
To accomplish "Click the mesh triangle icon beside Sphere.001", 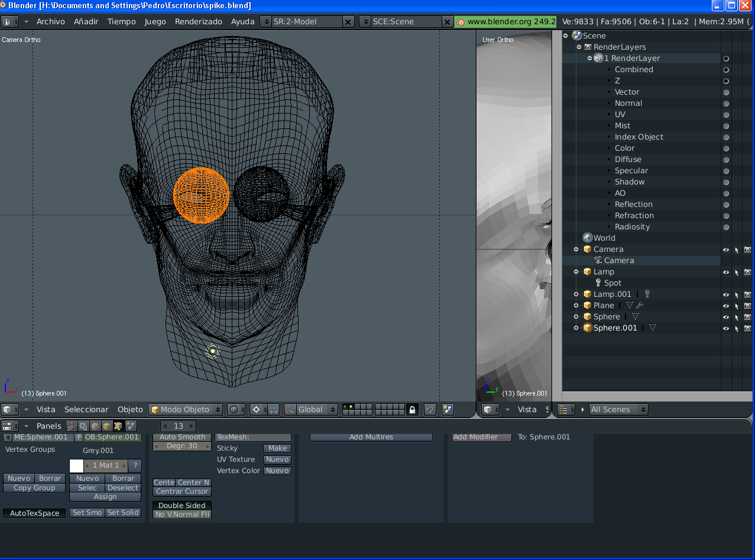I will click(x=652, y=328).
